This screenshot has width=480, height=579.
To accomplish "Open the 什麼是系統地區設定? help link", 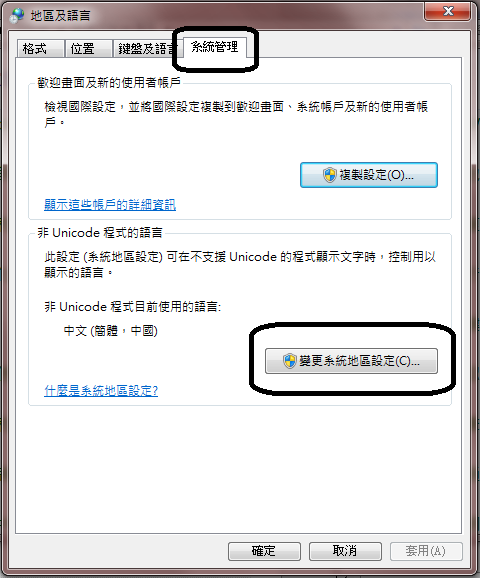I will click(x=101, y=390).
